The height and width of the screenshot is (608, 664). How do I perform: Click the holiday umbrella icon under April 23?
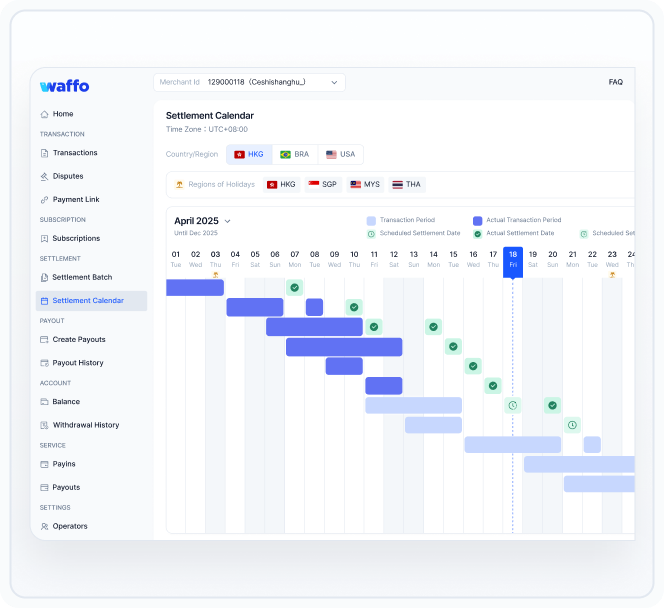[x=612, y=275]
